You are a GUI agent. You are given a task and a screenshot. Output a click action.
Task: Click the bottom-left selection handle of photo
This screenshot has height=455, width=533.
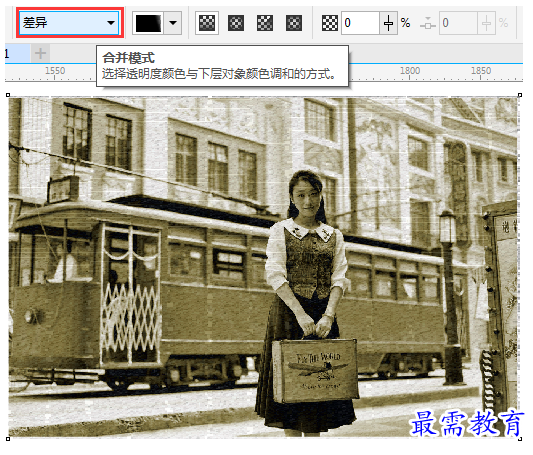click(x=8, y=439)
